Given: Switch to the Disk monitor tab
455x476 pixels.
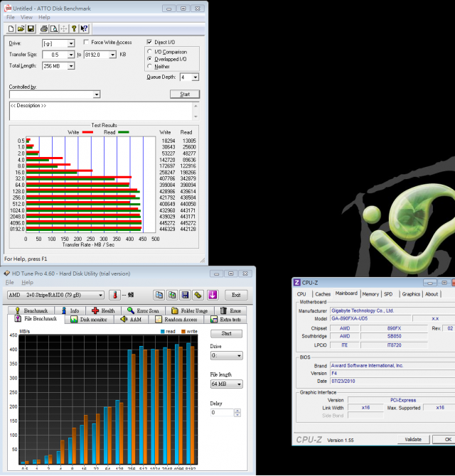Looking at the screenshot, I should pos(89,320).
